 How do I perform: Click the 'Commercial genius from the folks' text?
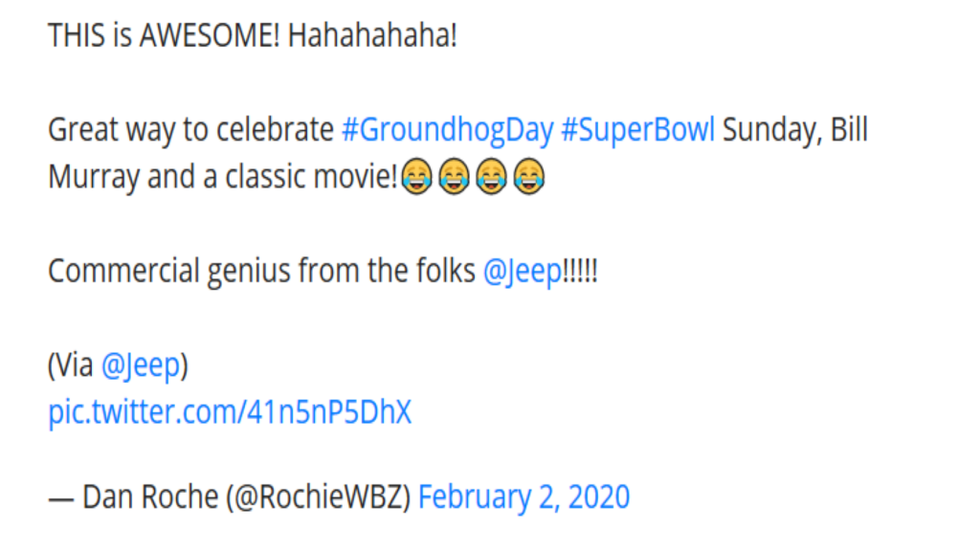[x=261, y=272]
